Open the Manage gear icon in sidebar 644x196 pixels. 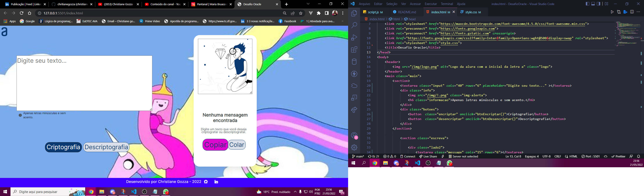point(354,148)
